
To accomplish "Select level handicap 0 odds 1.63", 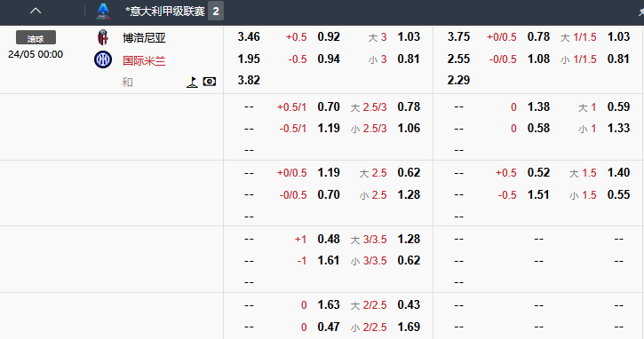I will [329, 305].
